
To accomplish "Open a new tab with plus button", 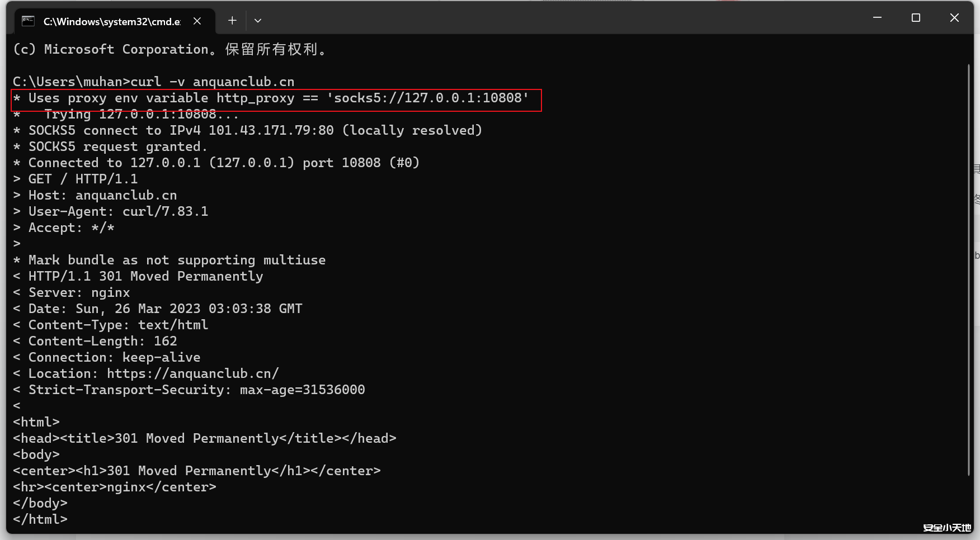I will pyautogui.click(x=232, y=21).
